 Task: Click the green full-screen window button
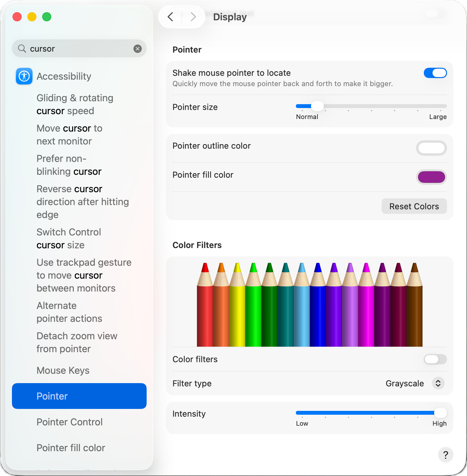(47, 17)
